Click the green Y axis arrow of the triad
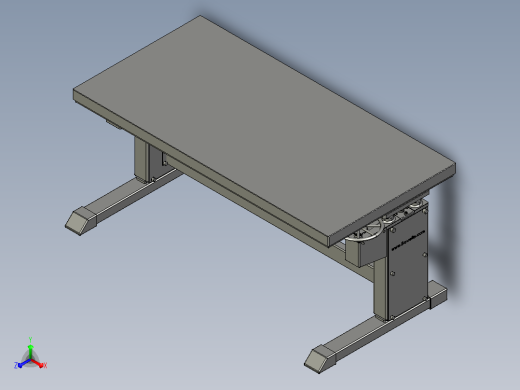Viewport: 520px width, 390px height. [x=30, y=350]
